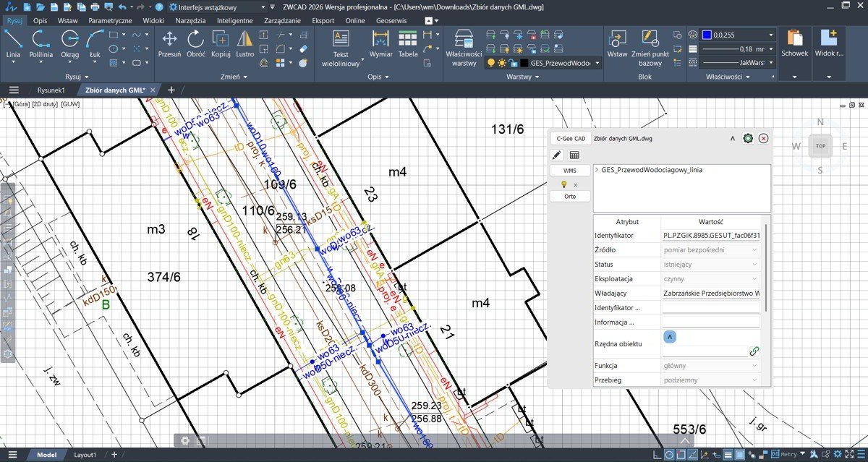Toggle the lightbulb layer on/off in Warstwy
This screenshot has width=868, height=462.
tap(491, 63)
